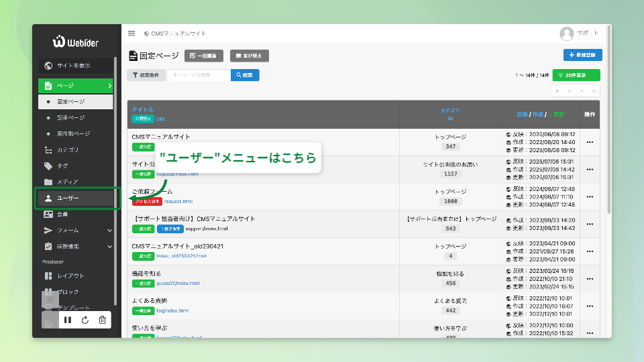Open the request.html link

pos(178,201)
